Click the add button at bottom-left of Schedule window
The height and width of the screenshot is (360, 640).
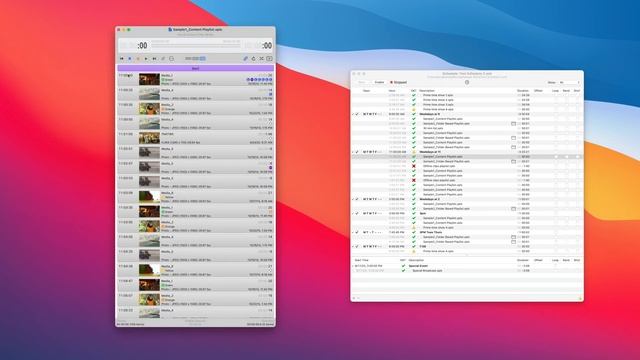click(354, 298)
